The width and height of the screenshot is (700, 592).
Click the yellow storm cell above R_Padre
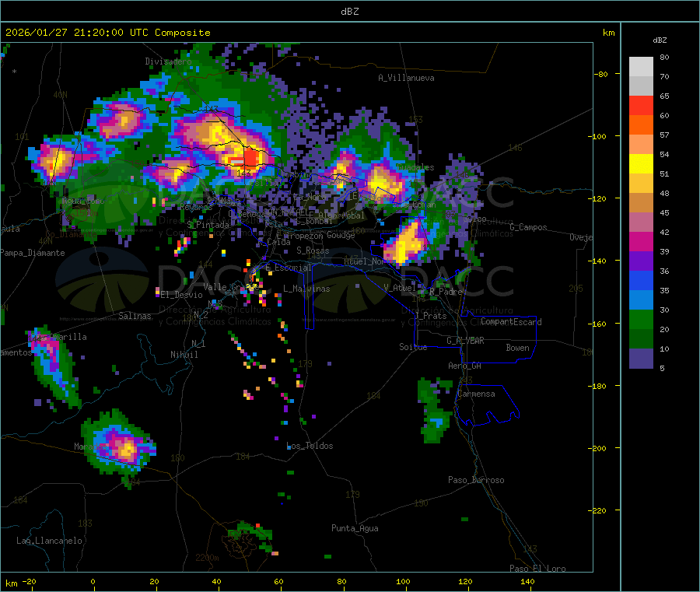point(407,244)
